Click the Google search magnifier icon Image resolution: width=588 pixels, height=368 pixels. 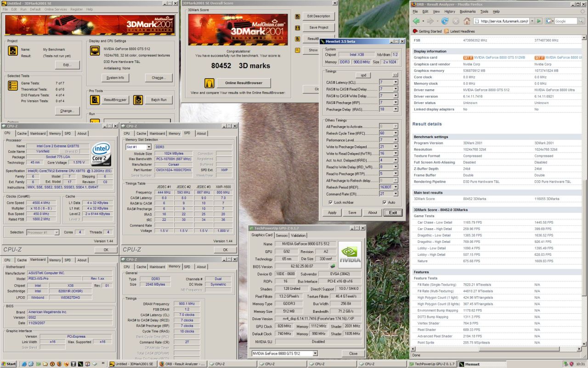[580, 21]
